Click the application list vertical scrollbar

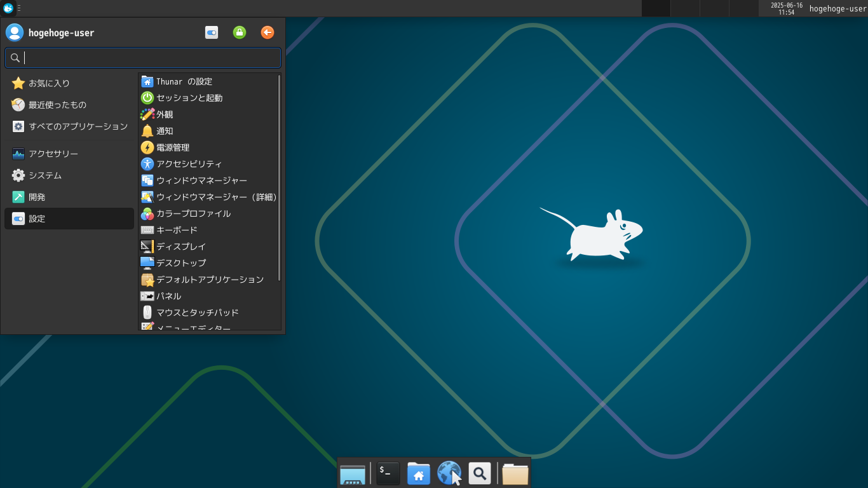click(x=279, y=178)
